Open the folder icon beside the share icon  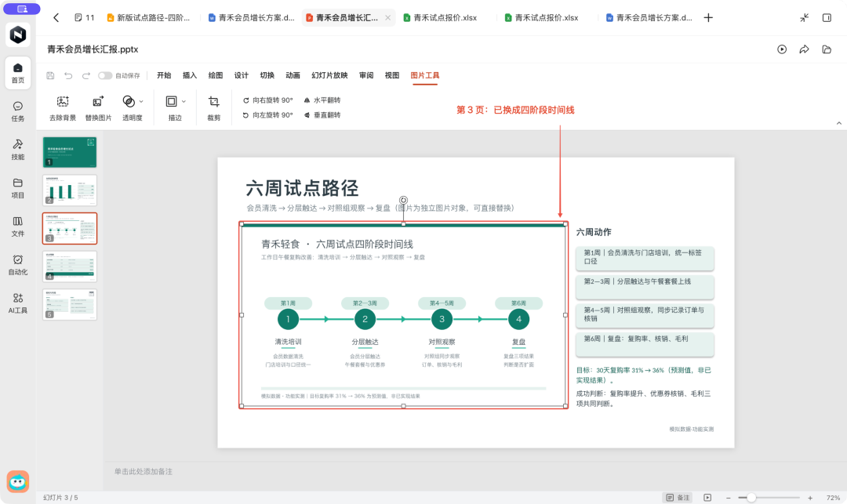tap(827, 49)
